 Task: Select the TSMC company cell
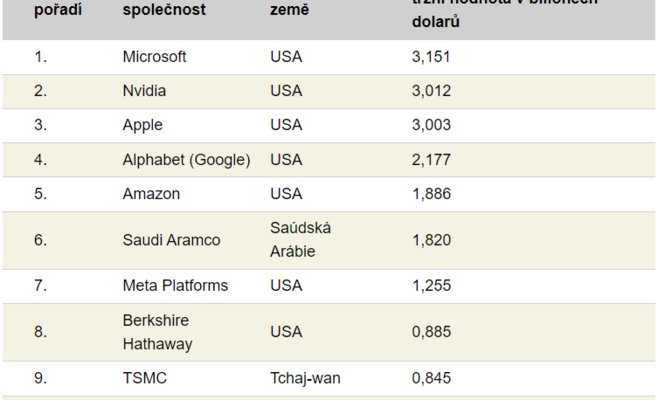[144, 378]
